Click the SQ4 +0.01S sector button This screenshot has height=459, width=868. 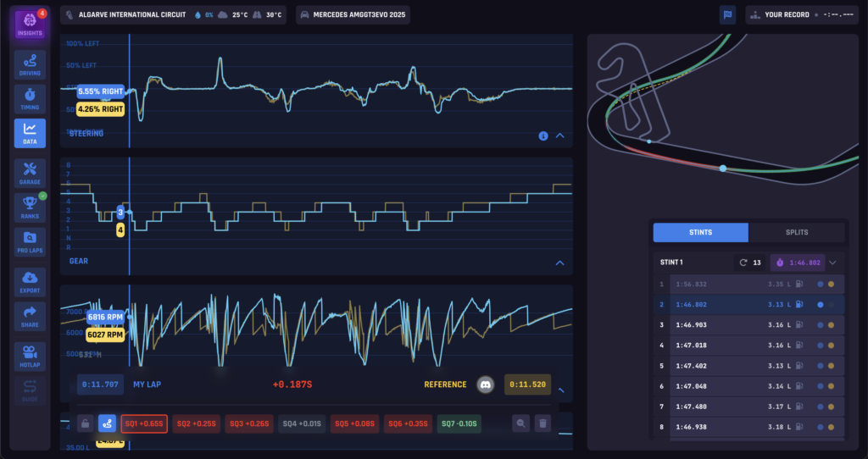302,423
